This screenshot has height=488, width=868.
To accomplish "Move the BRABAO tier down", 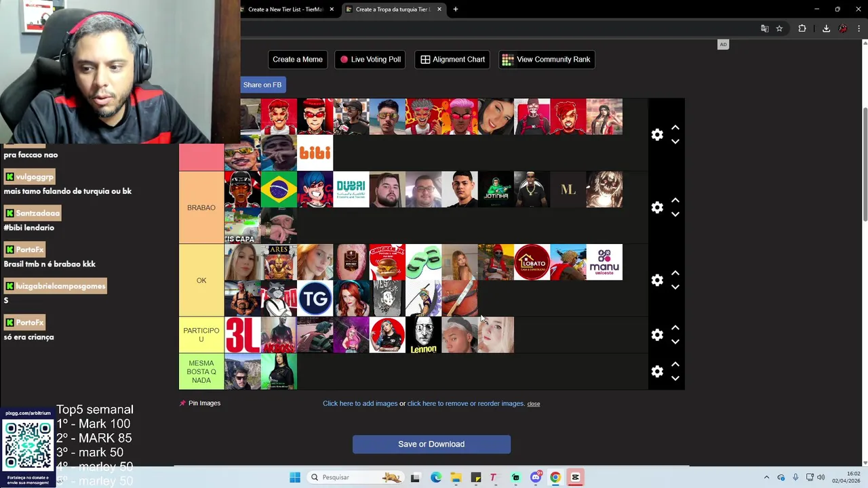I will [675, 214].
